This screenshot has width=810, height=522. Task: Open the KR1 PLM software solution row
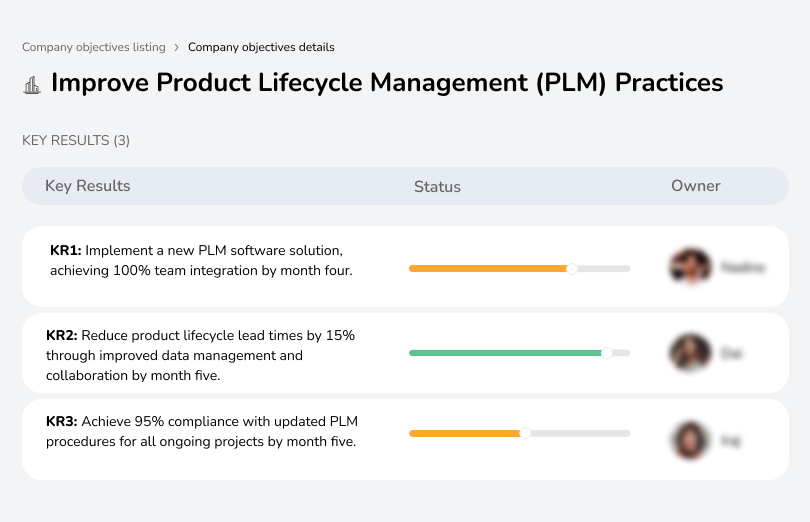405,267
